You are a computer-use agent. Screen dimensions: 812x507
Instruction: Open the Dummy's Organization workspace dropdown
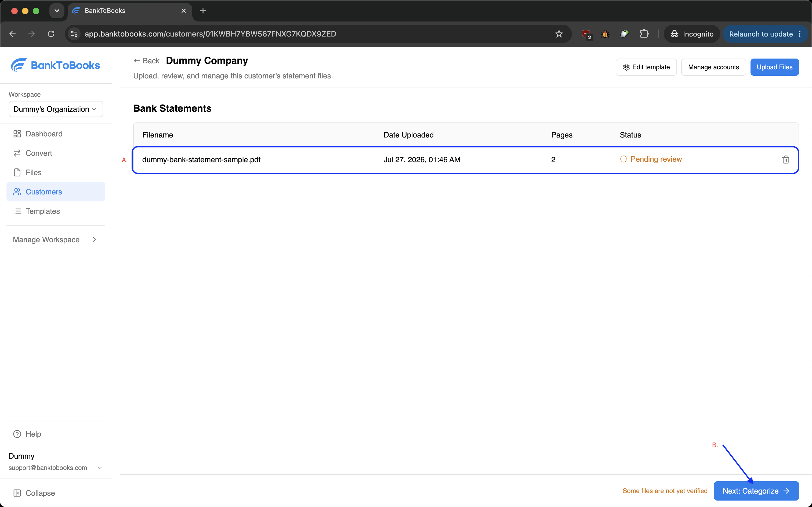pyautogui.click(x=56, y=109)
